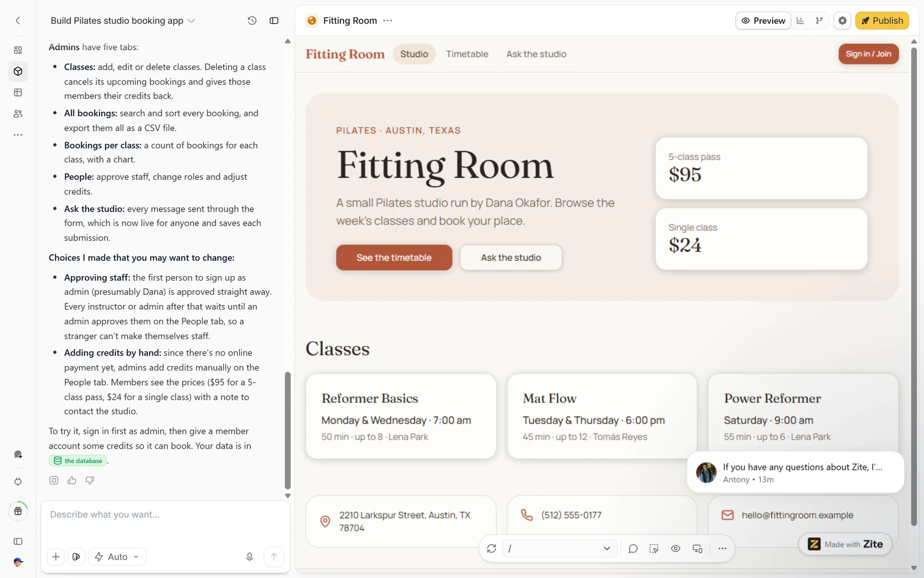924x578 pixels.
Task: Open the cube app builder sidebar icon
Action: (x=18, y=71)
